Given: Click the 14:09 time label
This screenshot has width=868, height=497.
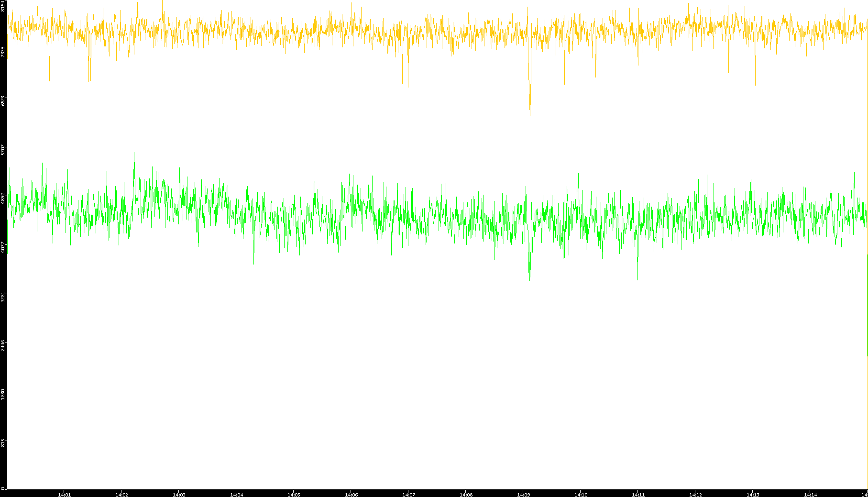Looking at the screenshot, I should point(523,495).
